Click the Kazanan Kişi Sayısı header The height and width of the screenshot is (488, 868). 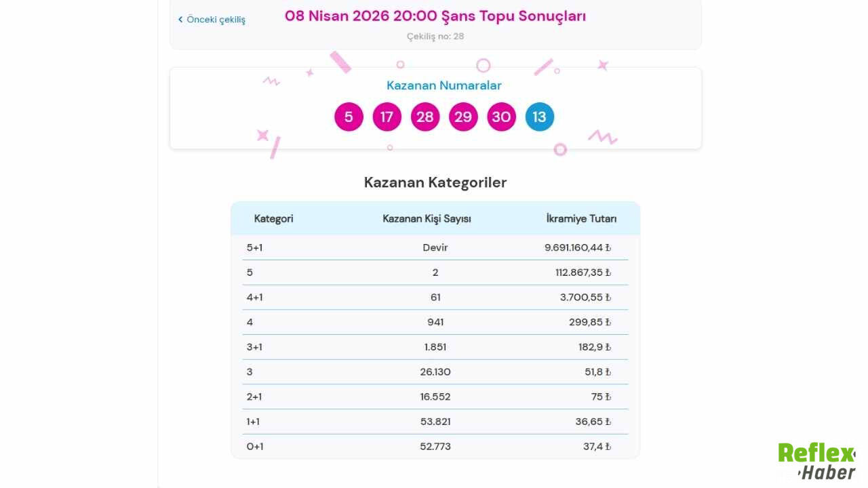[x=426, y=218]
